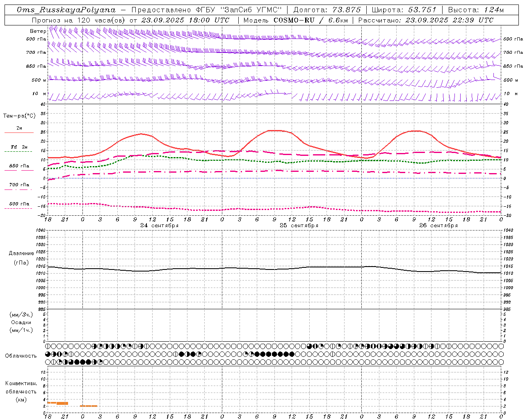This screenshot has height=420, width=525.
Task: Click the Высота: 124м value
Action: coord(476,10)
